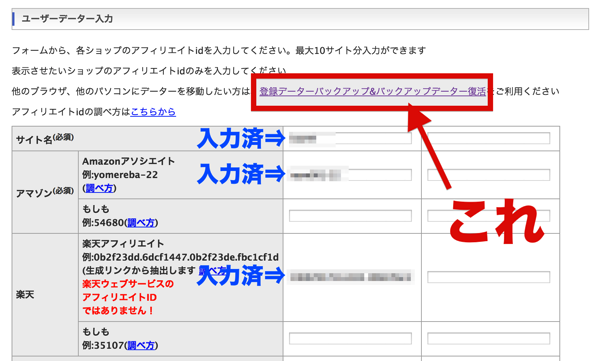The height and width of the screenshot is (361, 600).
Task: Focus the filled サイト名 field in first column
Action: click(x=350, y=138)
